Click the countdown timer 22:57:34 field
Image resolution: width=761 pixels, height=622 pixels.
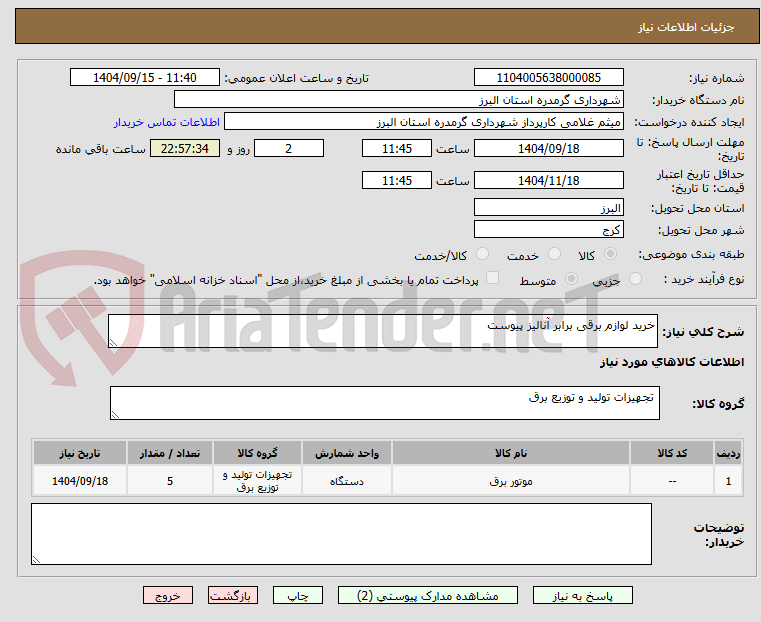(x=184, y=148)
